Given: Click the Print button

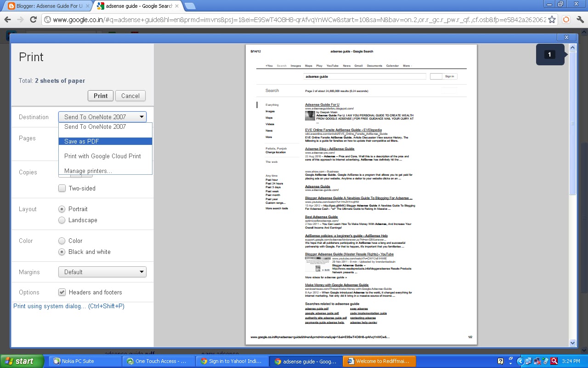Looking at the screenshot, I should (101, 96).
